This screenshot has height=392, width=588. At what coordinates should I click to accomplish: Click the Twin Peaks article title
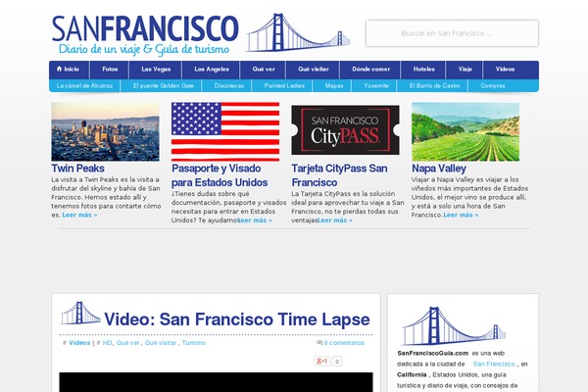[x=78, y=169]
